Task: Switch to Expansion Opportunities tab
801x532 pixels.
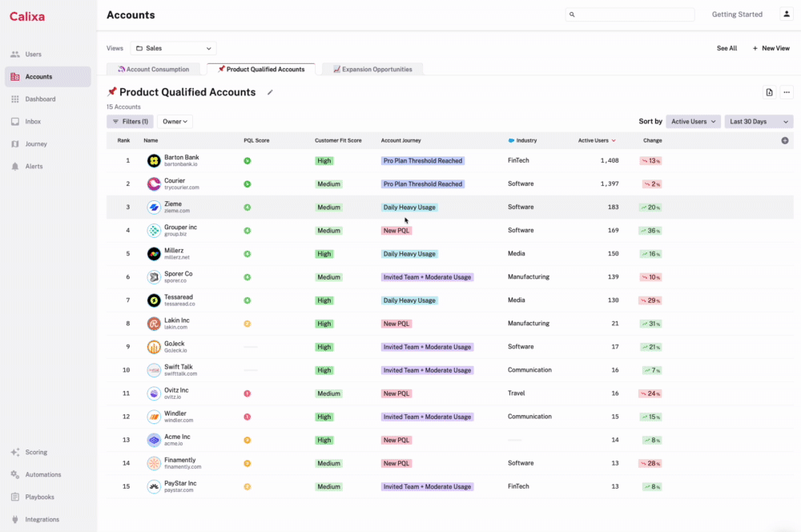Action: [x=372, y=70]
